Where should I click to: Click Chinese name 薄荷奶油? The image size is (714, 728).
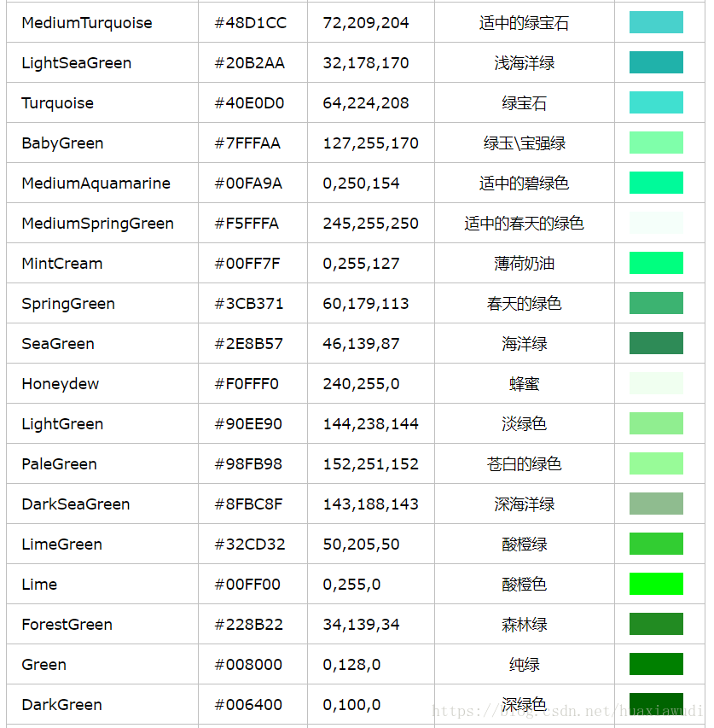pyautogui.click(x=525, y=263)
